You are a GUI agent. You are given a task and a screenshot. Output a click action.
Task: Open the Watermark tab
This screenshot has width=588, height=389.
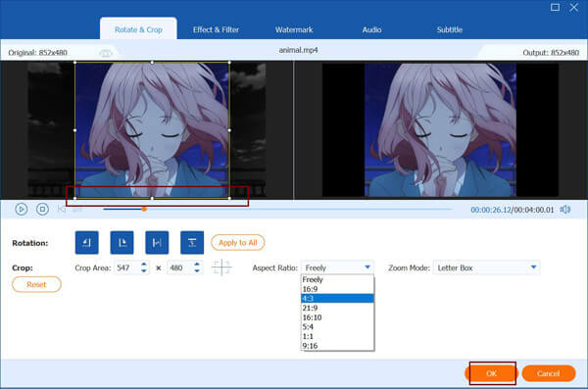[x=294, y=29]
